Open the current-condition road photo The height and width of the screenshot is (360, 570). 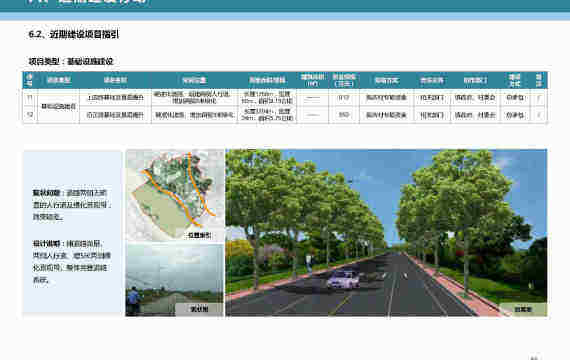point(175,280)
